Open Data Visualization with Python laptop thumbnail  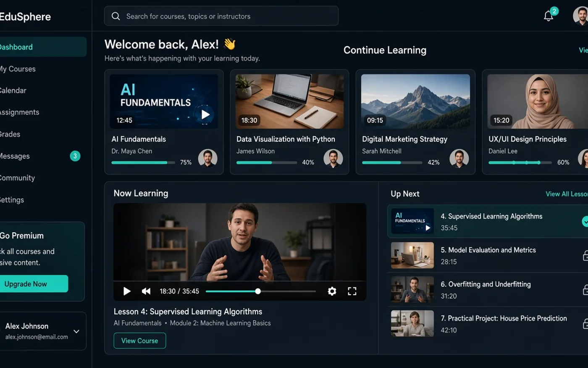click(x=289, y=101)
